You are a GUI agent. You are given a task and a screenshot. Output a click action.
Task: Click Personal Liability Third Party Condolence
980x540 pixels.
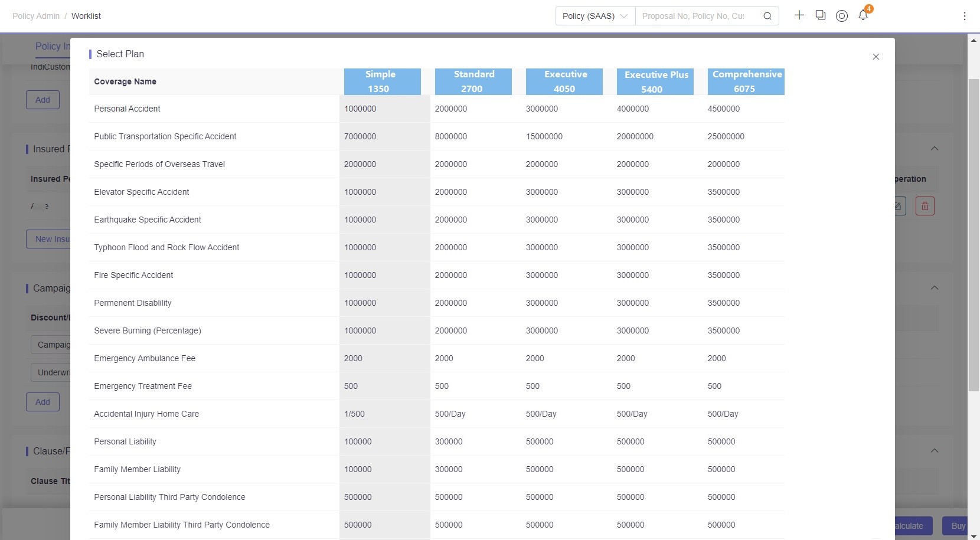tap(169, 497)
